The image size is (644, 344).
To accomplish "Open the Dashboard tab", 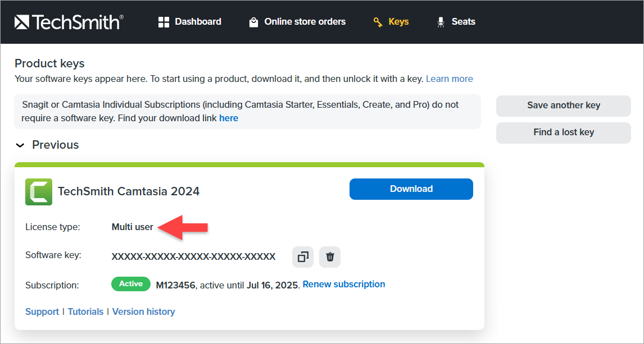I will pyautogui.click(x=190, y=22).
